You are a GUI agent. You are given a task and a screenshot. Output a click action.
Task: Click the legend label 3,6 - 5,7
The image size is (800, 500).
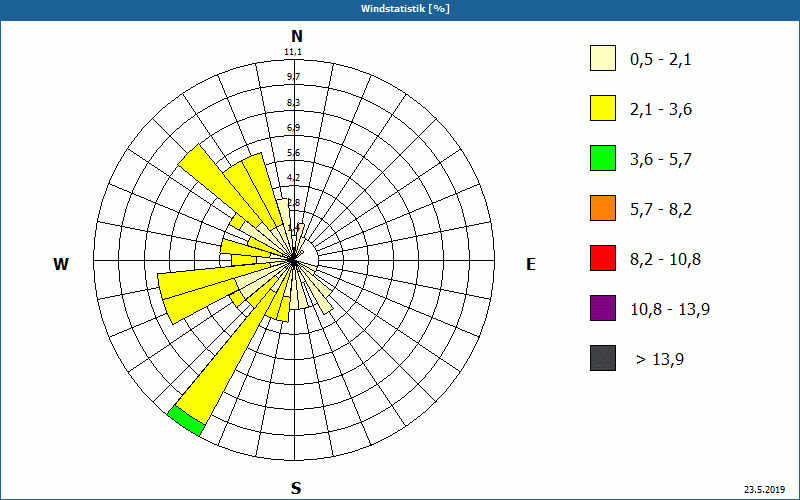[x=661, y=160]
